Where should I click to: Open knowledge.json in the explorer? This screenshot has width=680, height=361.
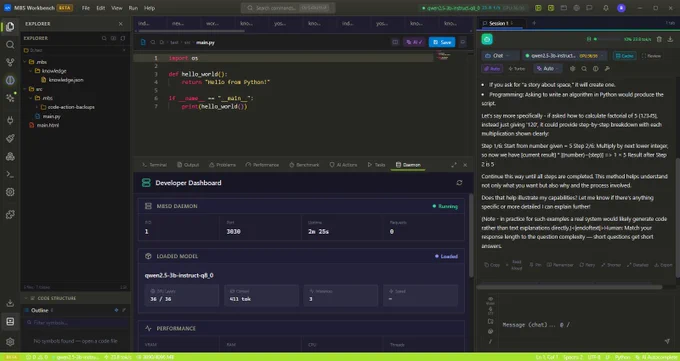66,80
